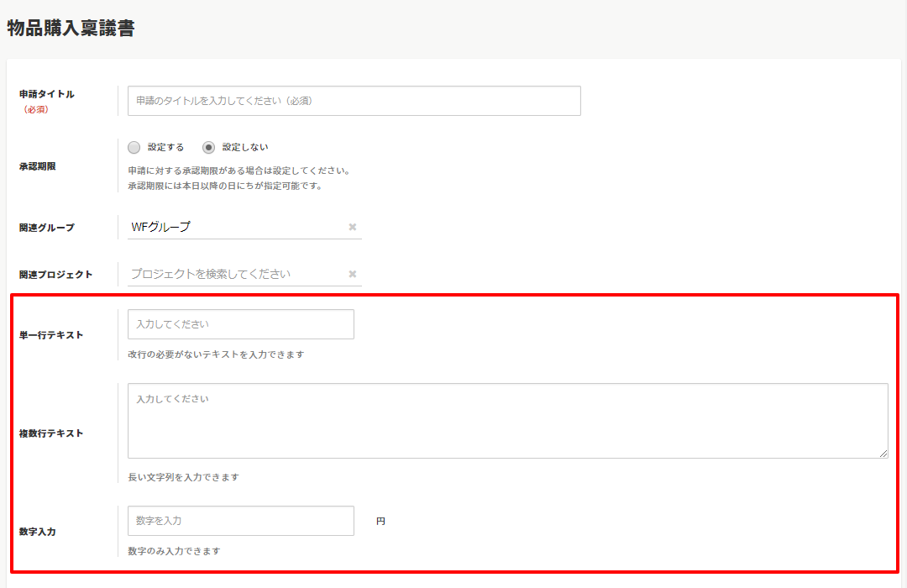Select the 設定しない radio button
The image size is (907, 588).
(209, 147)
